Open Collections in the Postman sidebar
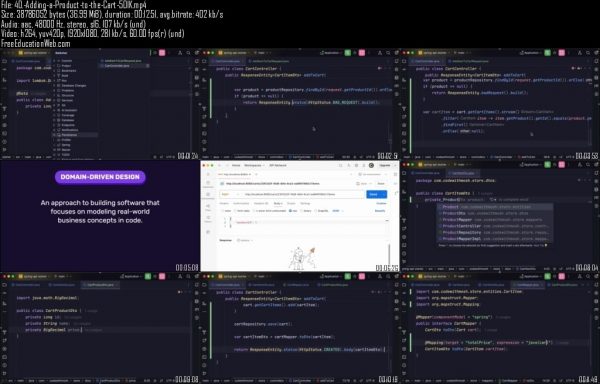Screen dimensions: 600x384 coord(208,185)
